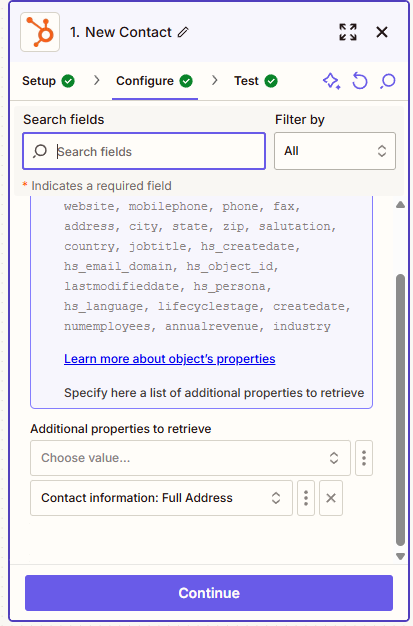Click the vertical scrollbar thumb
This screenshot has height=626, width=413.
tap(400, 410)
